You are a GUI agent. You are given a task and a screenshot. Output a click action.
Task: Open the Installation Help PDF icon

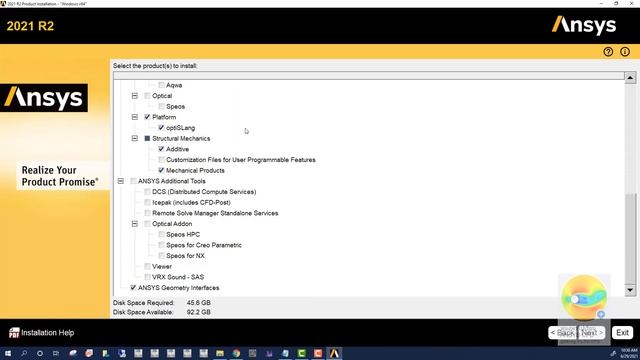[14, 333]
